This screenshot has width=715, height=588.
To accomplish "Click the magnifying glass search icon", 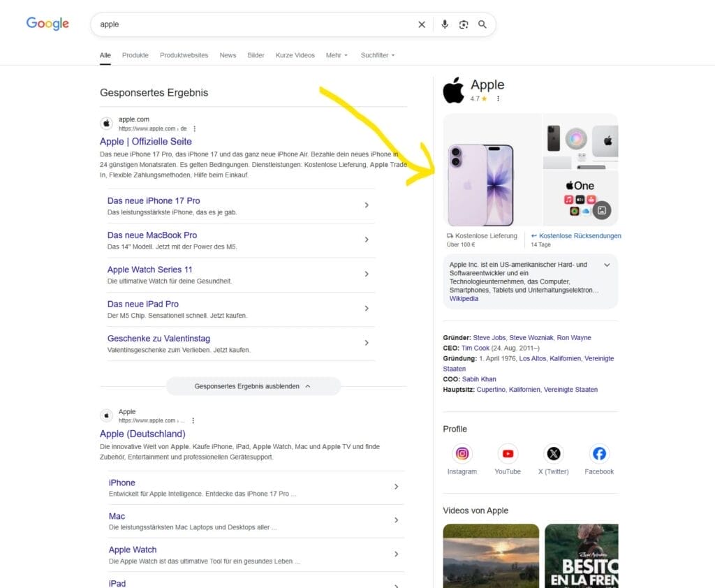I will tap(482, 24).
